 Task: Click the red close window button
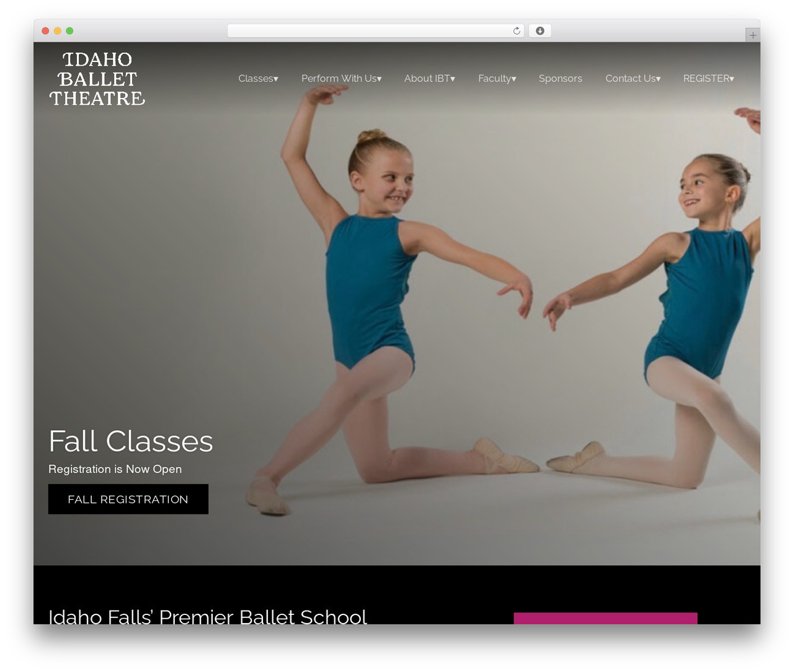click(45, 31)
